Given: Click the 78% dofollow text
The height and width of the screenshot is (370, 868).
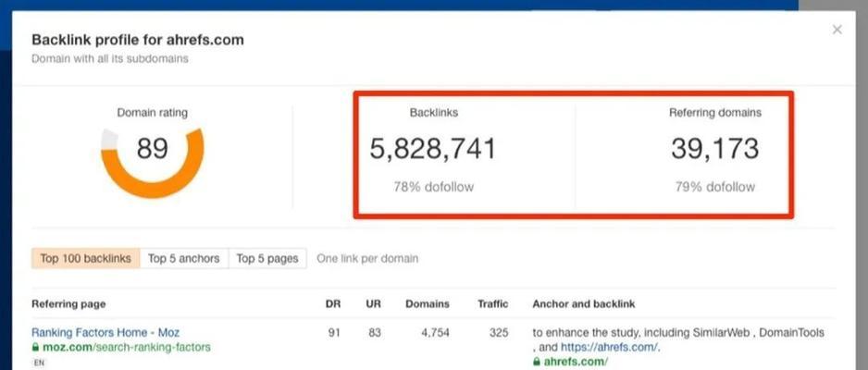Looking at the screenshot, I should pyautogui.click(x=433, y=187).
